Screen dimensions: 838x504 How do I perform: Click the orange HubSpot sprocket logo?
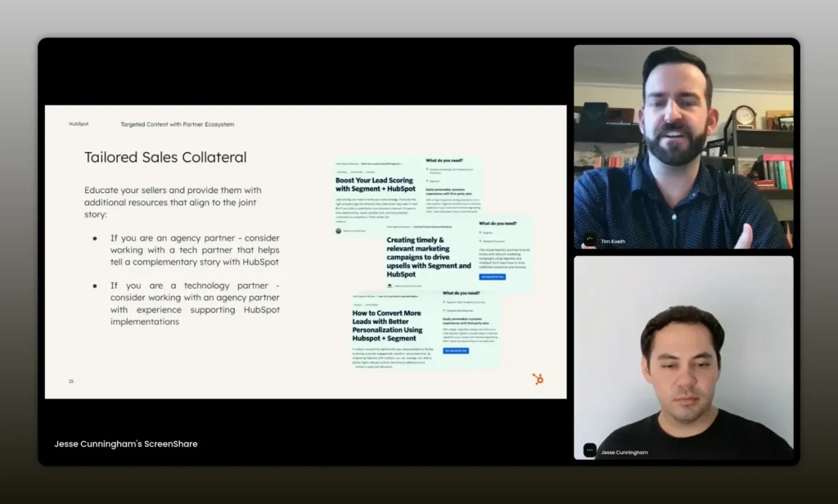pos(538,379)
